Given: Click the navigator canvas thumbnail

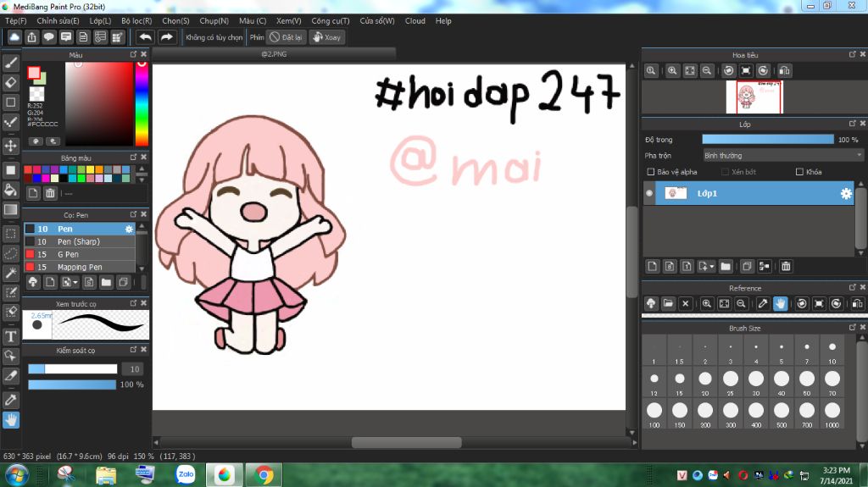Looking at the screenshot, I should pyautogui.click(x=754, y=97).
